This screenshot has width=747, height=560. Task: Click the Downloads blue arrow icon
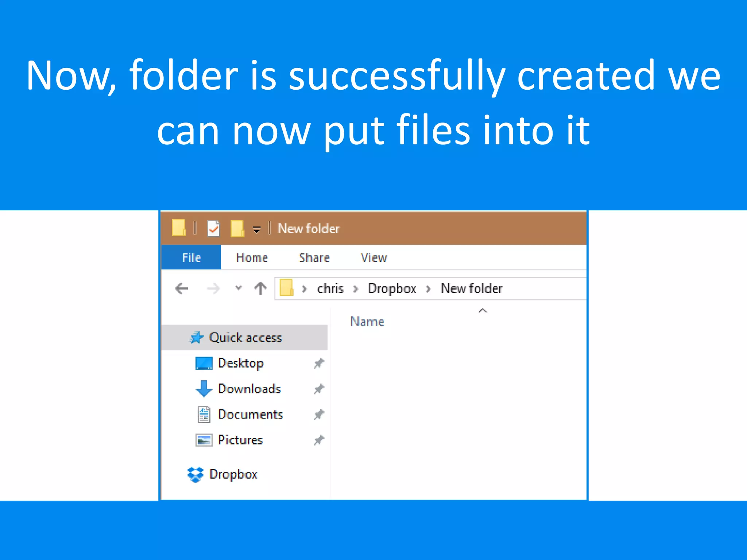pos(204,389)
